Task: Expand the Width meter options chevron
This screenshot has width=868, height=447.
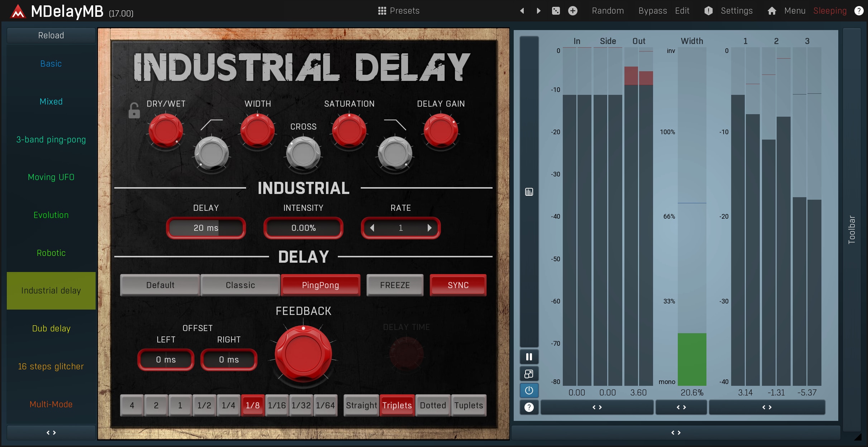Action: (681, 407)
